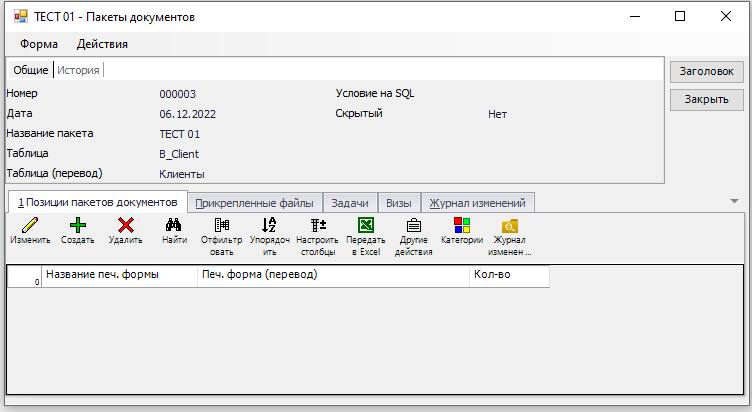Open the Другие действия briefcase icon
Image resolution: width=752 pixels, height=412 pixels.
413,226
